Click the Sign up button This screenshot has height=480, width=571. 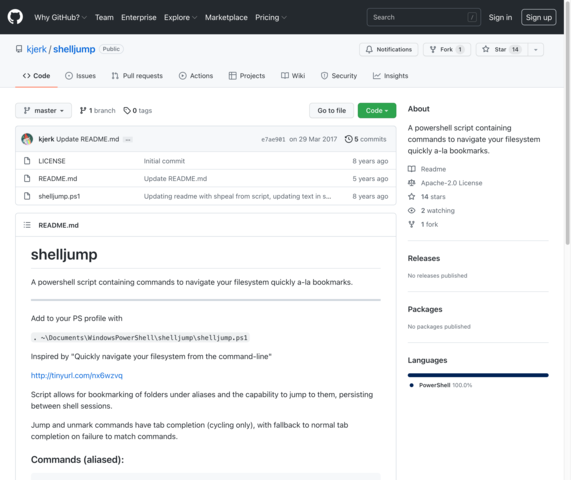click(539, 17)
